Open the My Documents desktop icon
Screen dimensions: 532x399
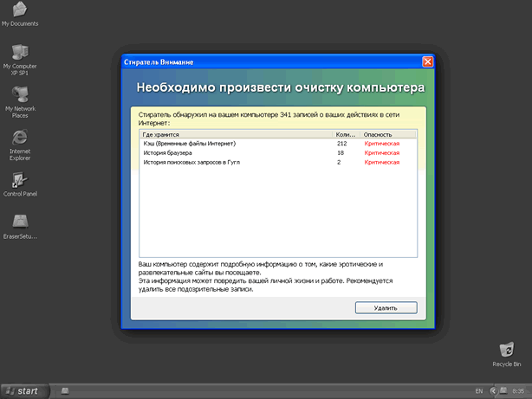point(19,12)
